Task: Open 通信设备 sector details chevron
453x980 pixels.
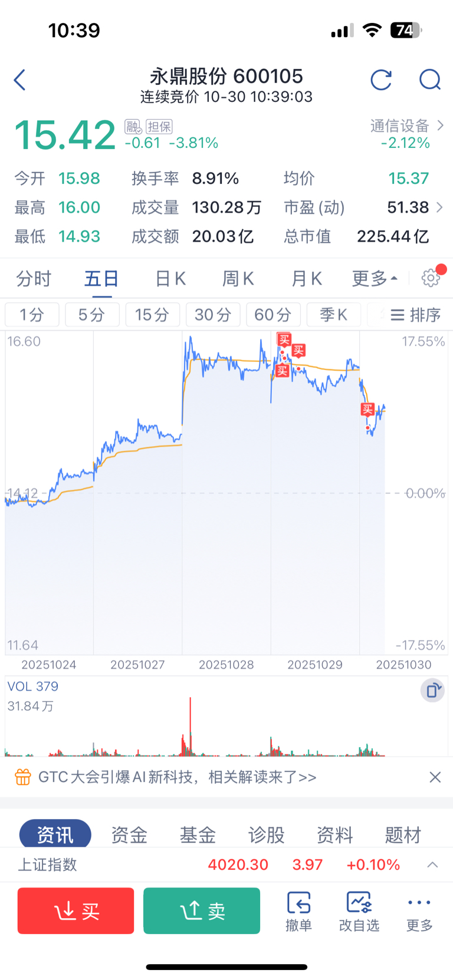Action: coord(440,126)
